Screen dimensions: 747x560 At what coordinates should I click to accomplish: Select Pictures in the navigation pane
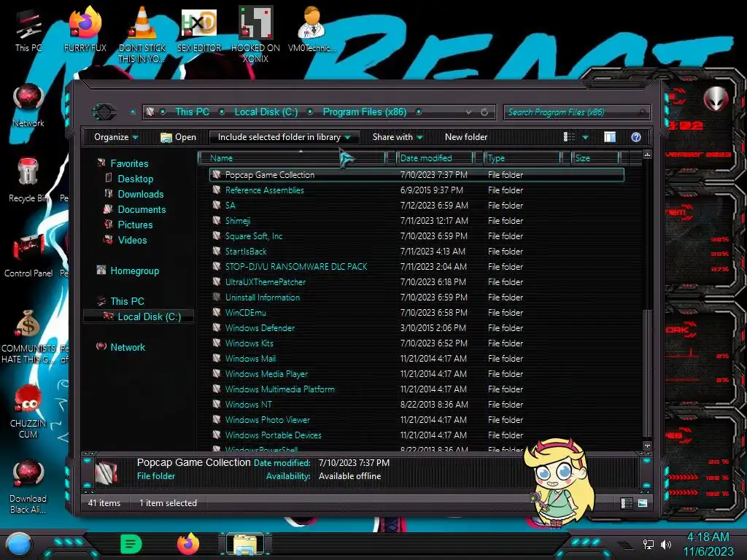(x=135, y=225)
